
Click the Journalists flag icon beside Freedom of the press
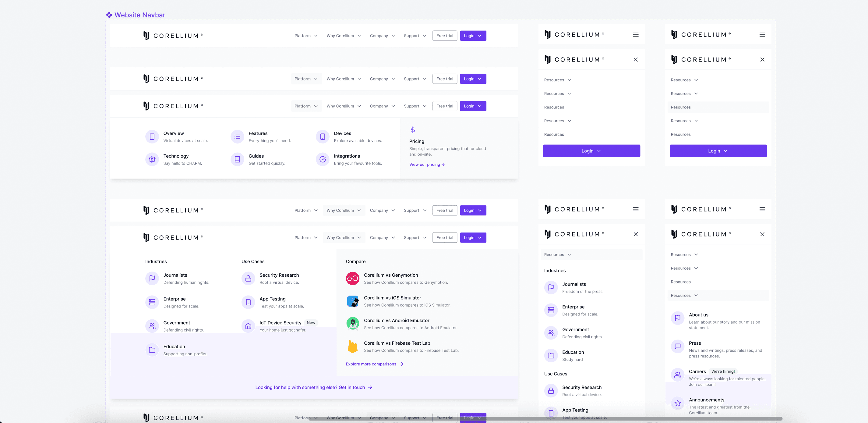551,287
